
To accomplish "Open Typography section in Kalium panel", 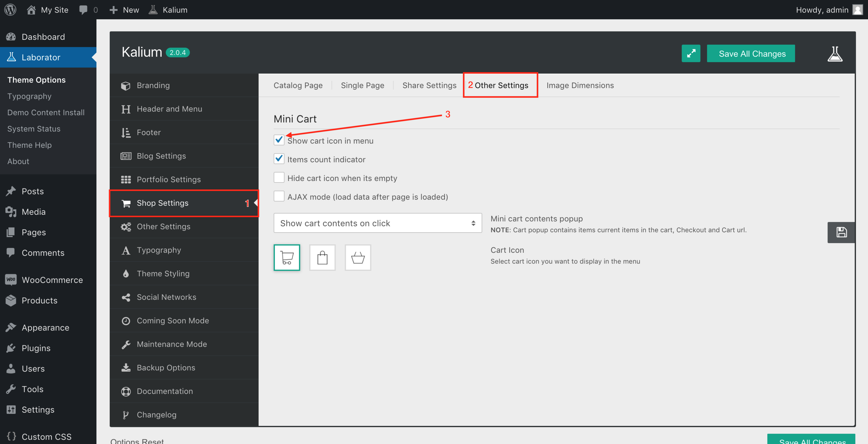I will 184,250.
